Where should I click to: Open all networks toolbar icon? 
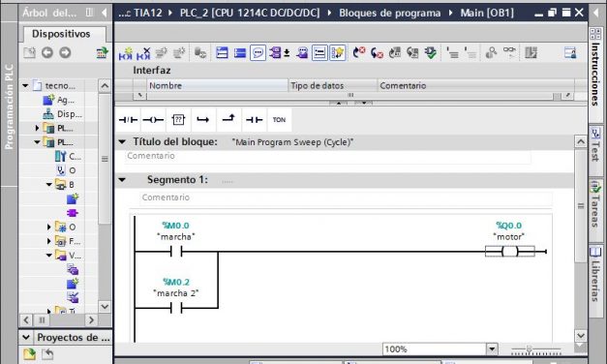(x=222, y=53)
